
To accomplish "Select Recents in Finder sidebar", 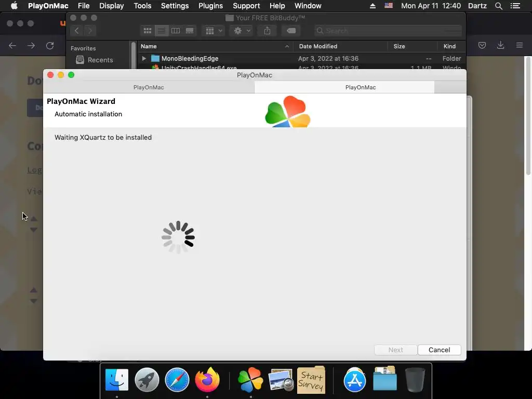I will [95, 60].
